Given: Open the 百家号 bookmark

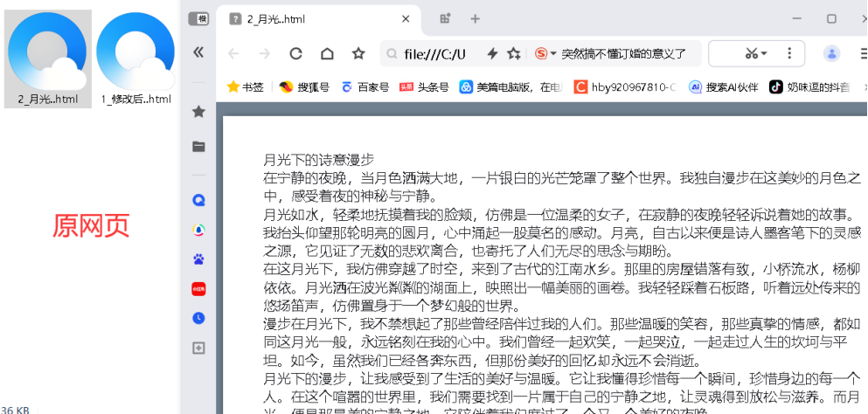Looking at the screenshot, I should [365, 86].
